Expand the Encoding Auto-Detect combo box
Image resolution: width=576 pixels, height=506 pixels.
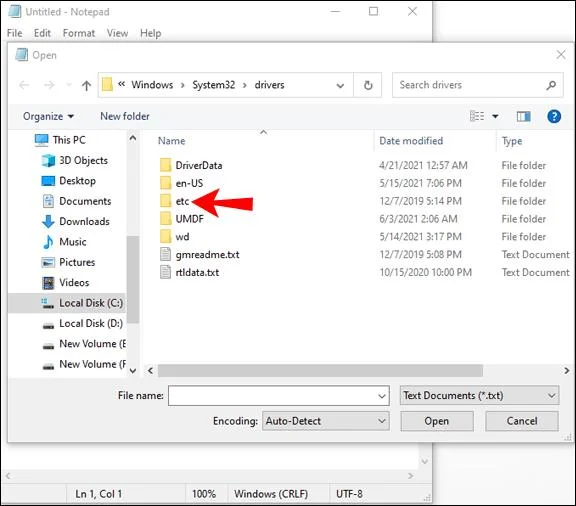(x=325, y=421)
